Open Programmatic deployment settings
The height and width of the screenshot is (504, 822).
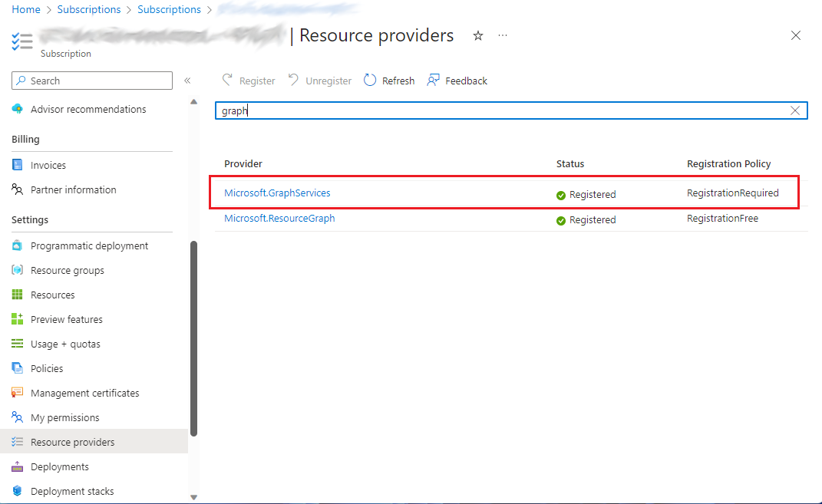tap(89, 245)
